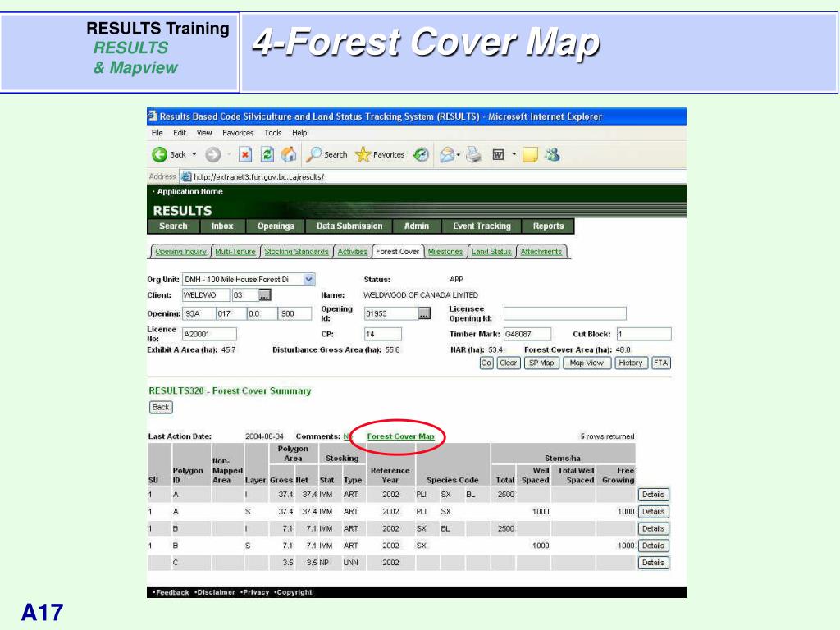Click the Disclaimer footer link
840x630 pixels.
coord(214,592)
